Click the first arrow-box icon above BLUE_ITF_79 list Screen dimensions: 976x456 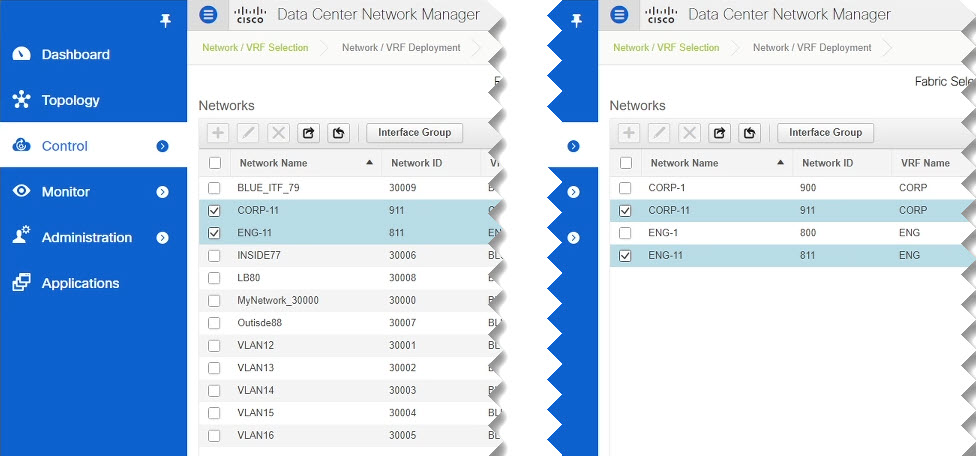pos(308,133)
